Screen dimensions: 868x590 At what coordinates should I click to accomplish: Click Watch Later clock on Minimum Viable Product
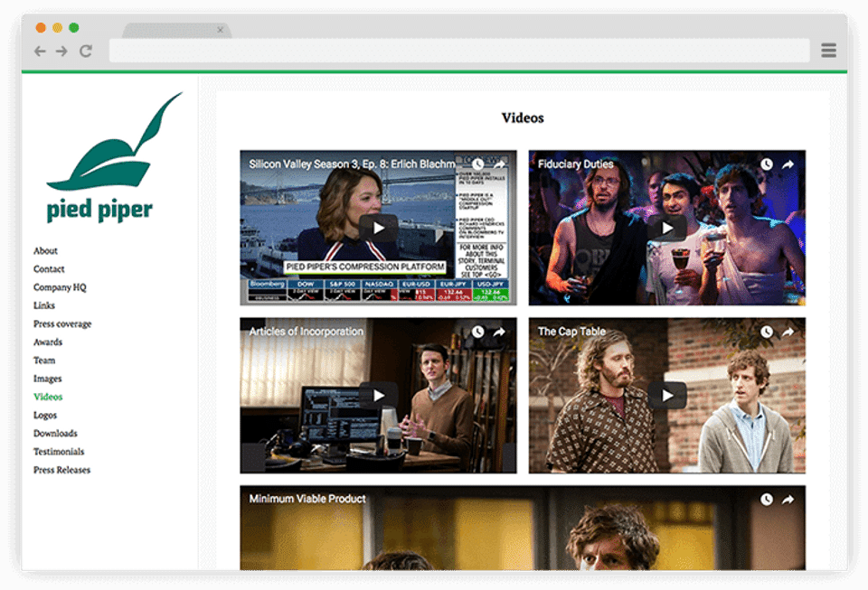click(766, 500)
